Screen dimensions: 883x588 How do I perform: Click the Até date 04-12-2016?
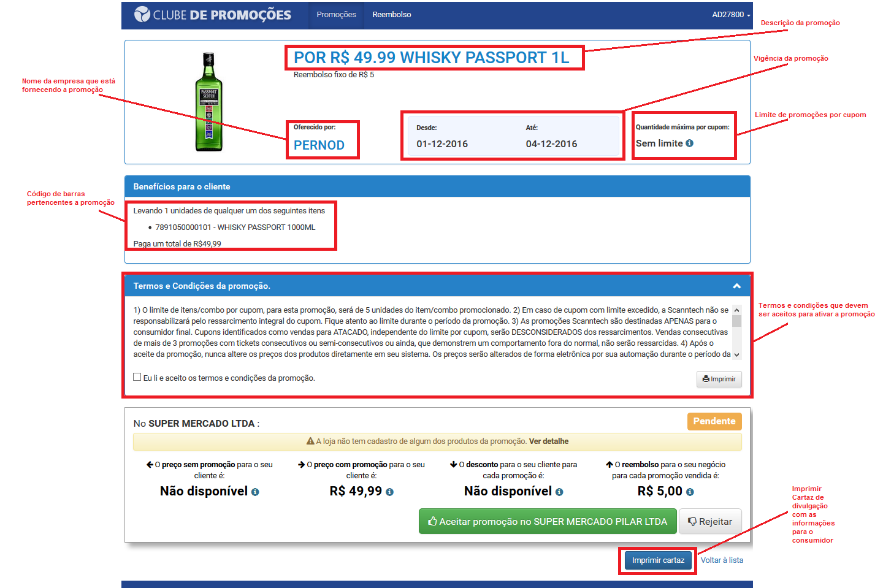tap(551, 144)
